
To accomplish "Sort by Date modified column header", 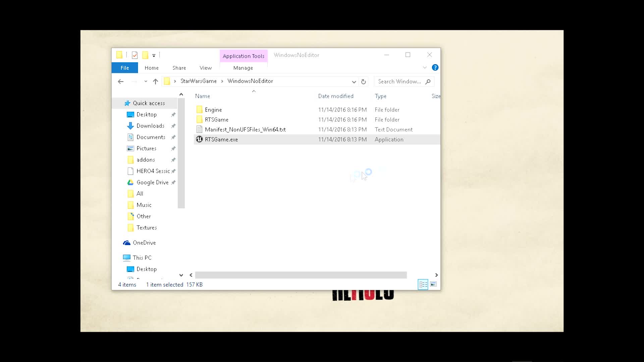I will pyautogui.click(x=336, y=96).
